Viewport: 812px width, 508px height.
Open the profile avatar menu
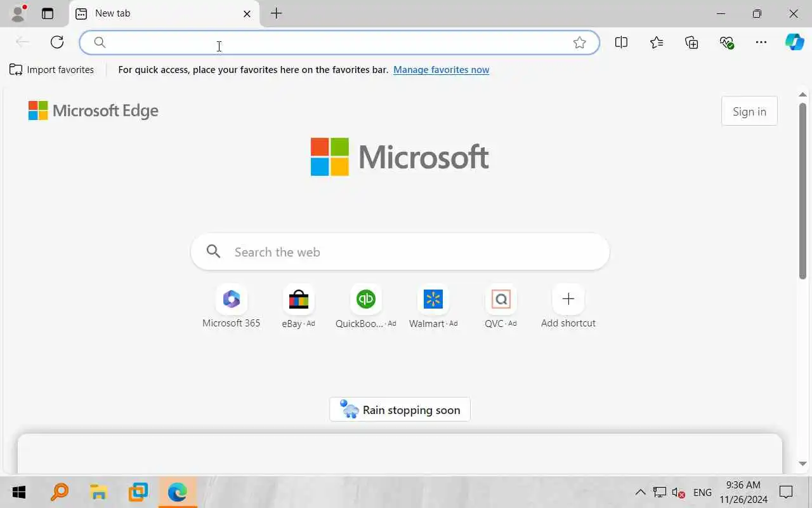(18, 13)
